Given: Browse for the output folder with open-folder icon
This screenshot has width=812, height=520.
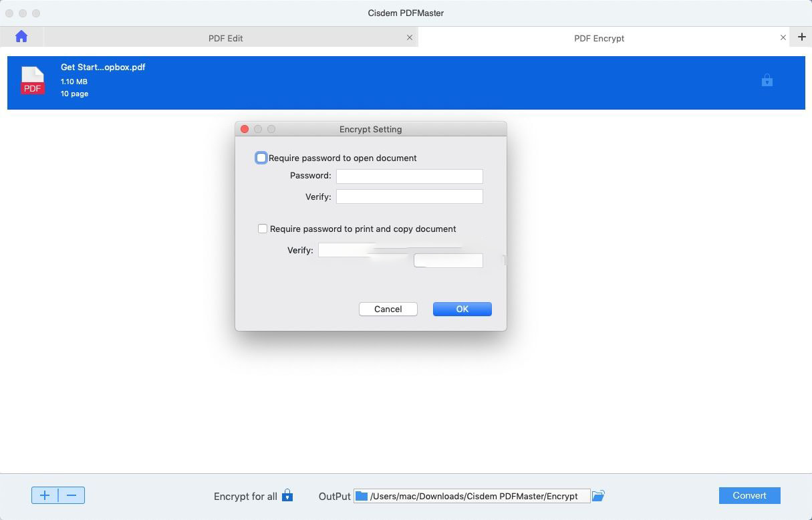Looking at the screenshot, I should pyautogui.click(x=598, y=496).
